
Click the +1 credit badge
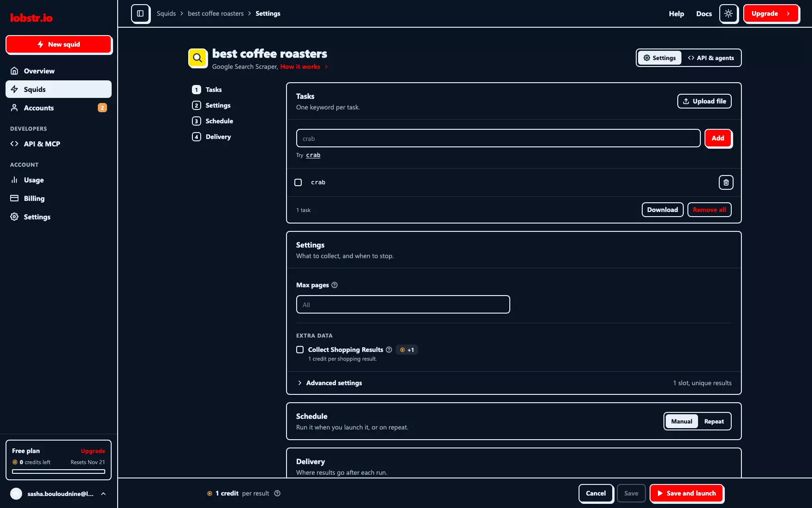[x=407, y=350]
